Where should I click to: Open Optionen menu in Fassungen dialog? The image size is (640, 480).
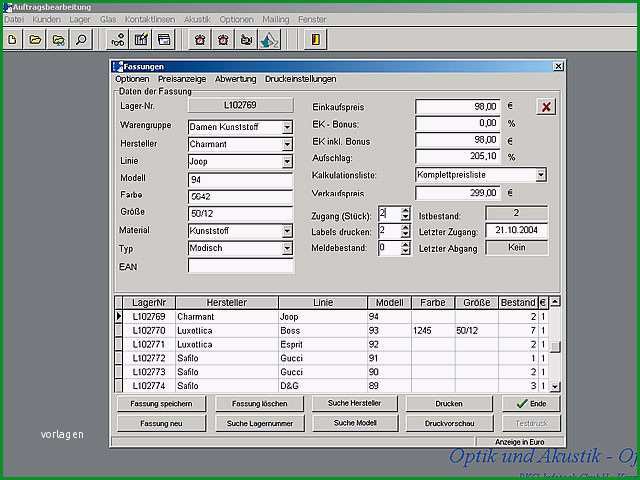pyautogui.click(x=132, y=79)
